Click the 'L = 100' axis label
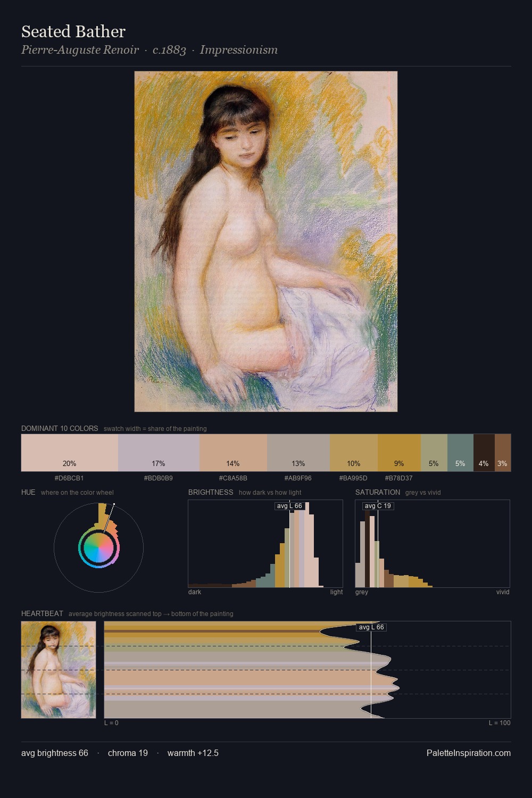532x798 pixels. pyautogui.click(x=500, y=723)
